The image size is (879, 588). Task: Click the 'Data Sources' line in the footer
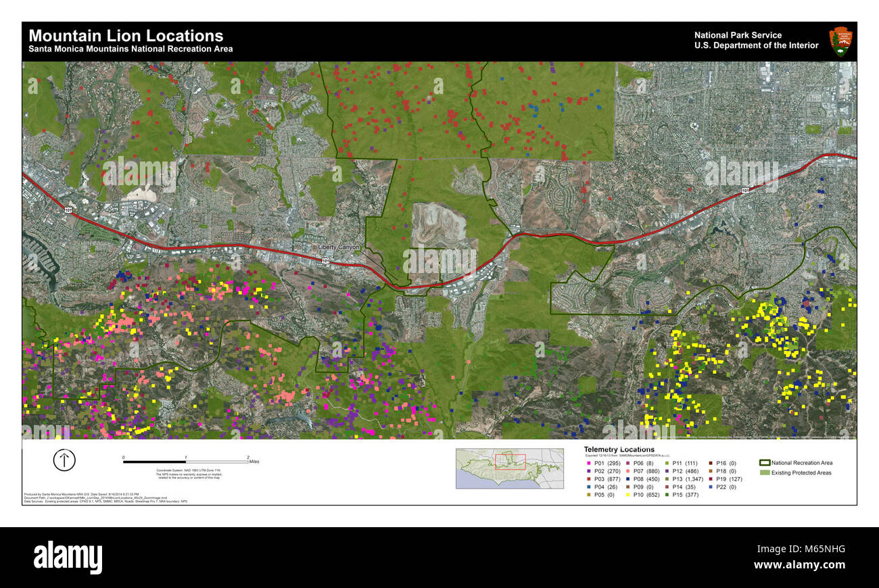point(105,502)
